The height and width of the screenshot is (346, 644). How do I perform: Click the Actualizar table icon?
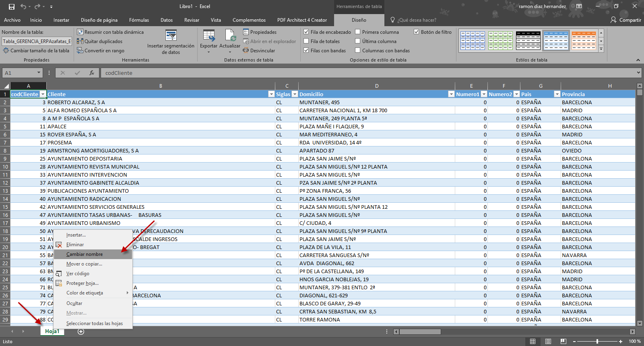pyautogui.click(x=230, y=36)
